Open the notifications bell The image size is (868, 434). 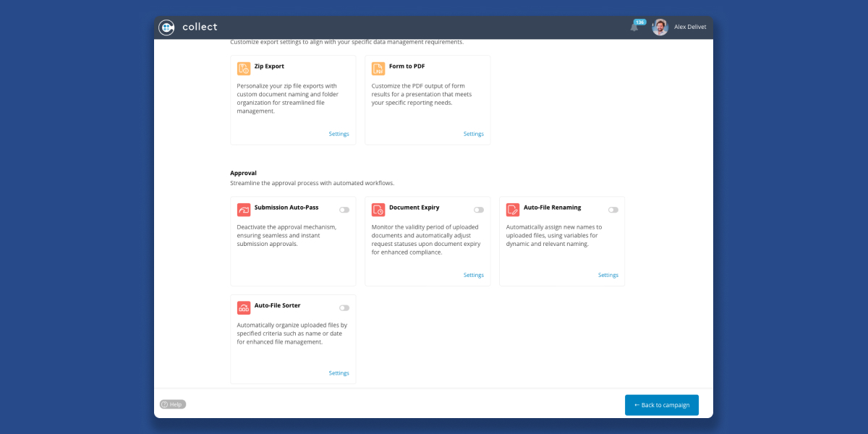pyautogui.click(x=634, y=27)
